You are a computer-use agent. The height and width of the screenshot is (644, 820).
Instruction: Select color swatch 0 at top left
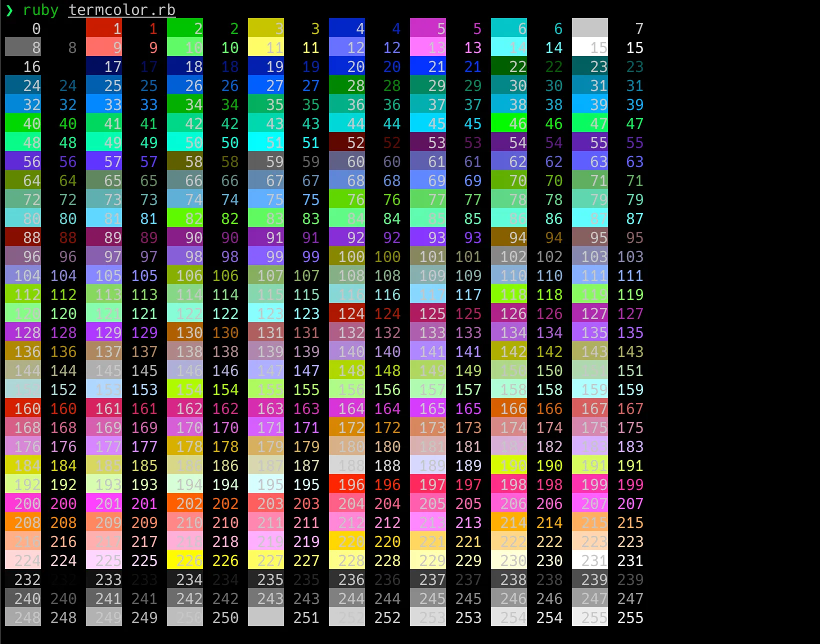[x=22, y=29]
